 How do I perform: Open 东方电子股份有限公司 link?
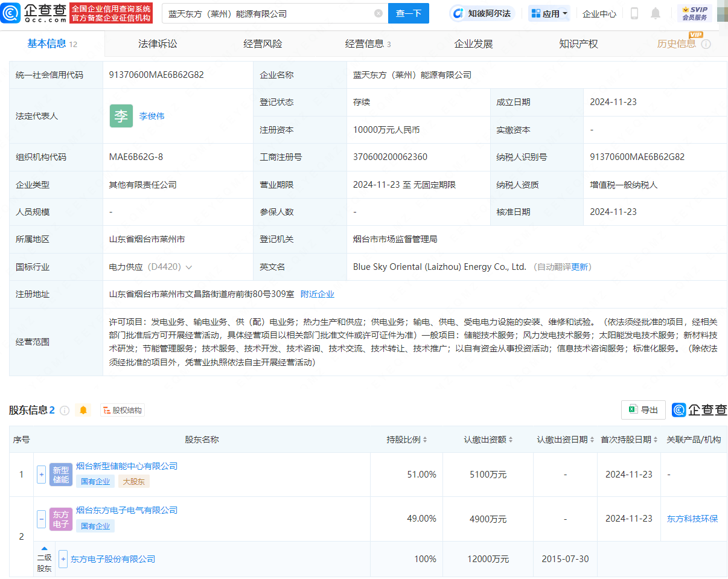click(113, 559)
